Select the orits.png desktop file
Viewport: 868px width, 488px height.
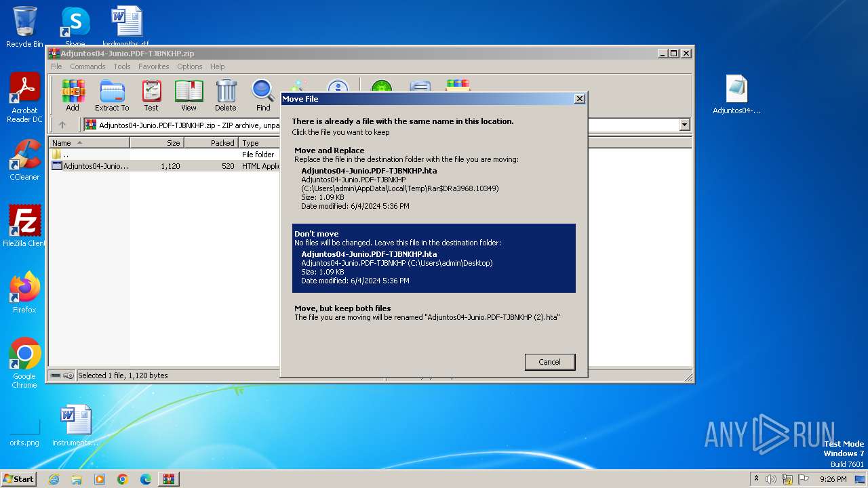(24, 432)
